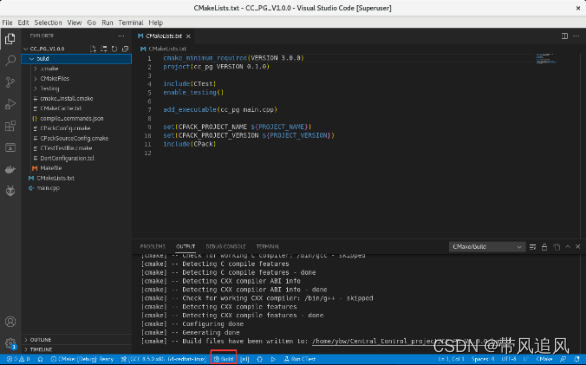Open the Manage gear icon
Viewport: 586px width, 365px height.
pyautogui.click(x=10, y=343)
